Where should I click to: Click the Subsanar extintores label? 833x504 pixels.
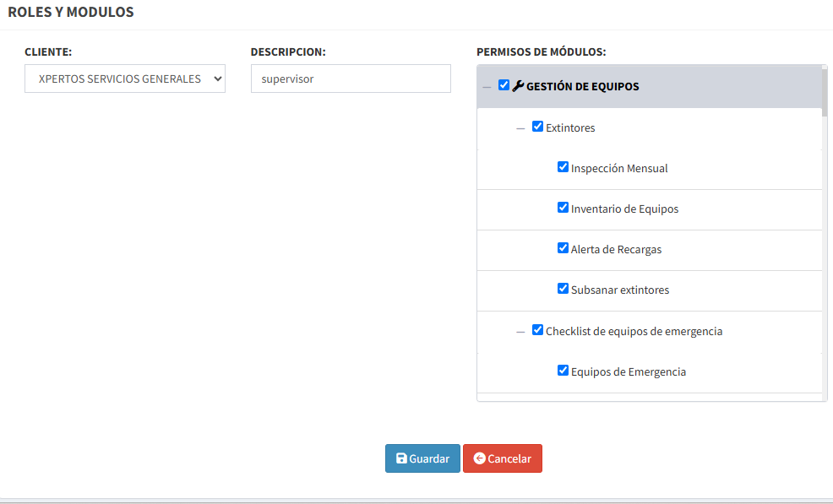pyautogui.click(x=620, y=290)
